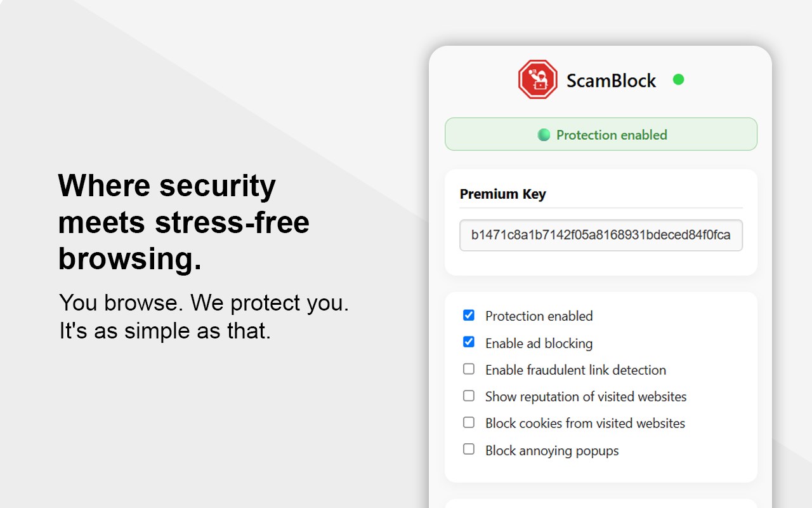Check Show reputation of visited websites

click(x=469, y=396)
